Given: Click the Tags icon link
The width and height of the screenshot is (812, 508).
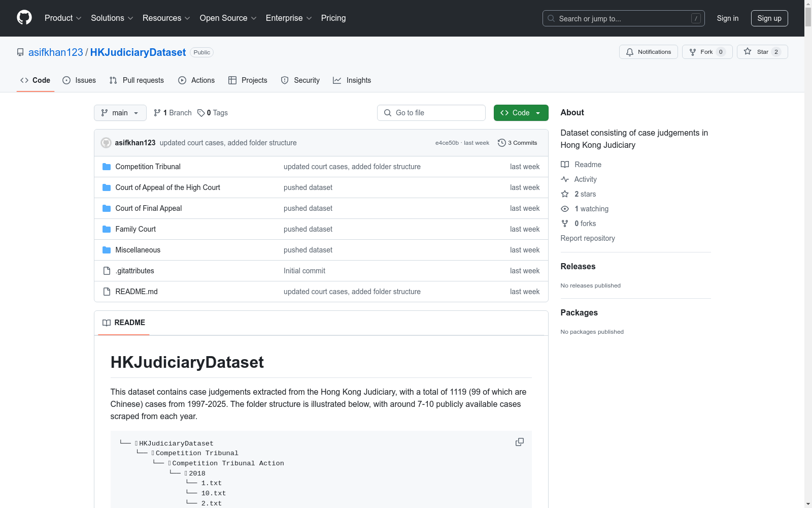Looking at the screenshot, I should click(x=201, y=113).
